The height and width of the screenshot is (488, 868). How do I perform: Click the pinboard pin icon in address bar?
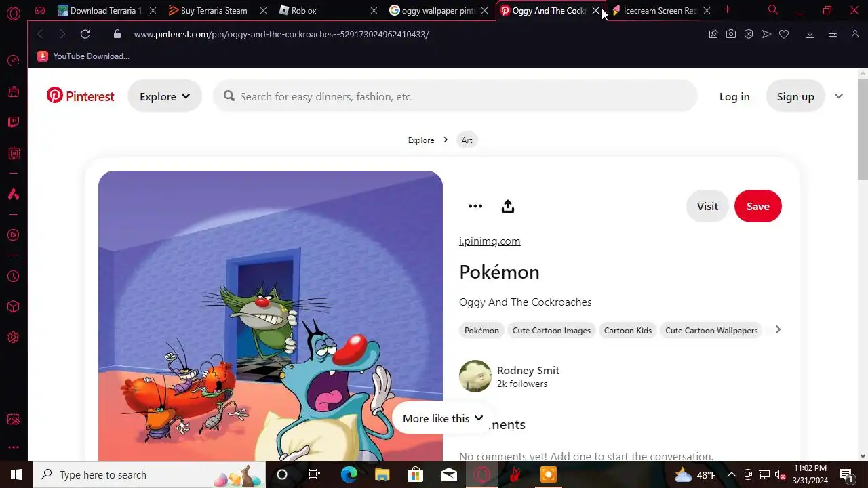pyautogui.click(x=713, y=34)
